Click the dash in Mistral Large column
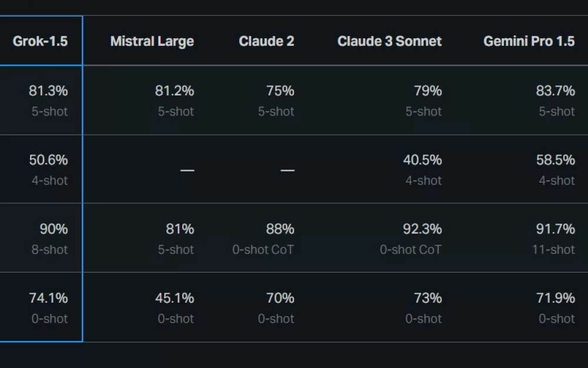The width and height of the screenshot is (588, 368). (x=187, y=170)
